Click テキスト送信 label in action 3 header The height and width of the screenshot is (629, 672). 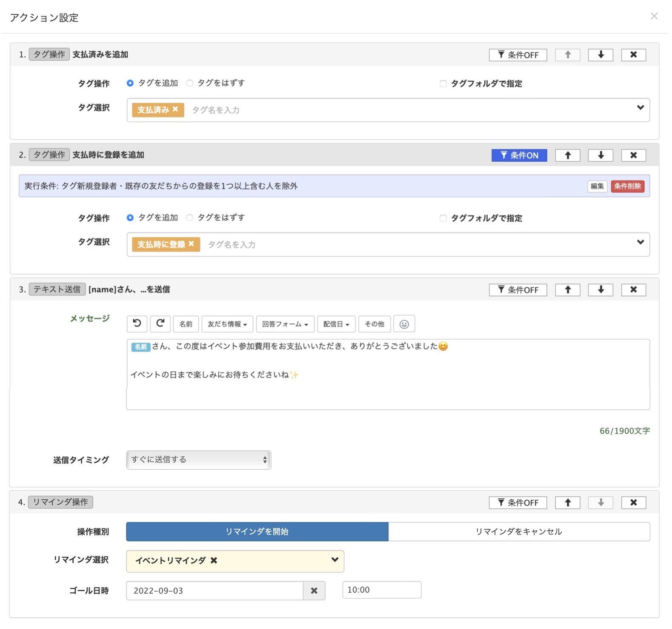coord(57,289)
